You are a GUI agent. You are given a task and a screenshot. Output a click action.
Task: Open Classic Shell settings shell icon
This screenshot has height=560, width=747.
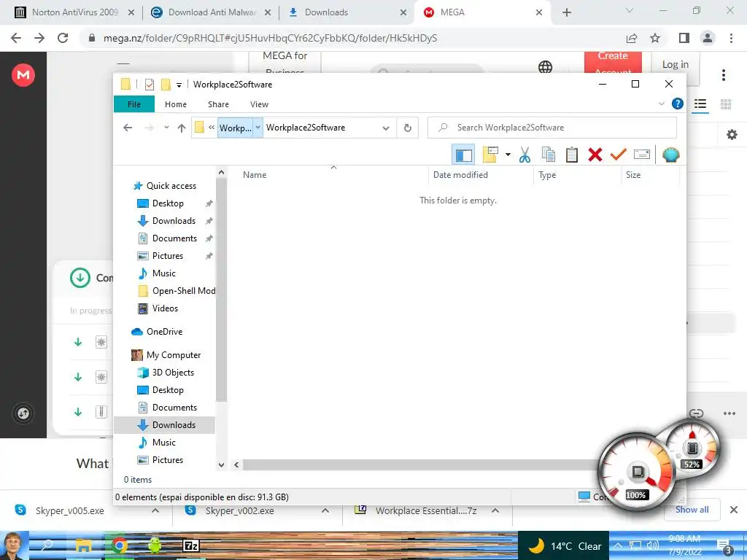[671, 155]
